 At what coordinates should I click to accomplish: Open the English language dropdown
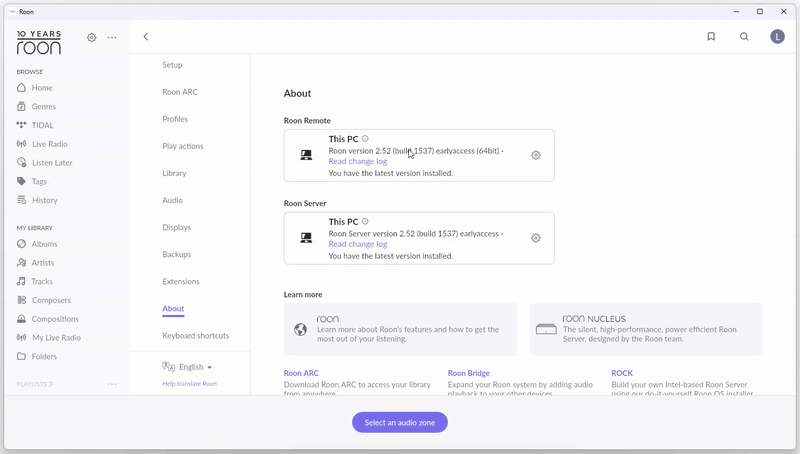click(195, 367)
